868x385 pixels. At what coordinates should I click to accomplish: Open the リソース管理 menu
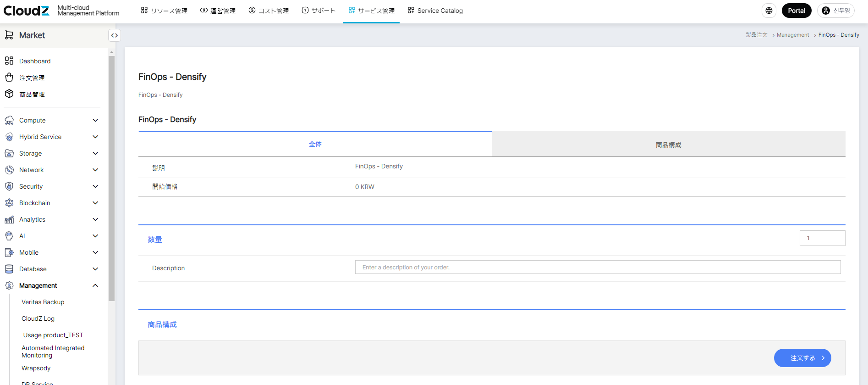[x=164, y=11]
